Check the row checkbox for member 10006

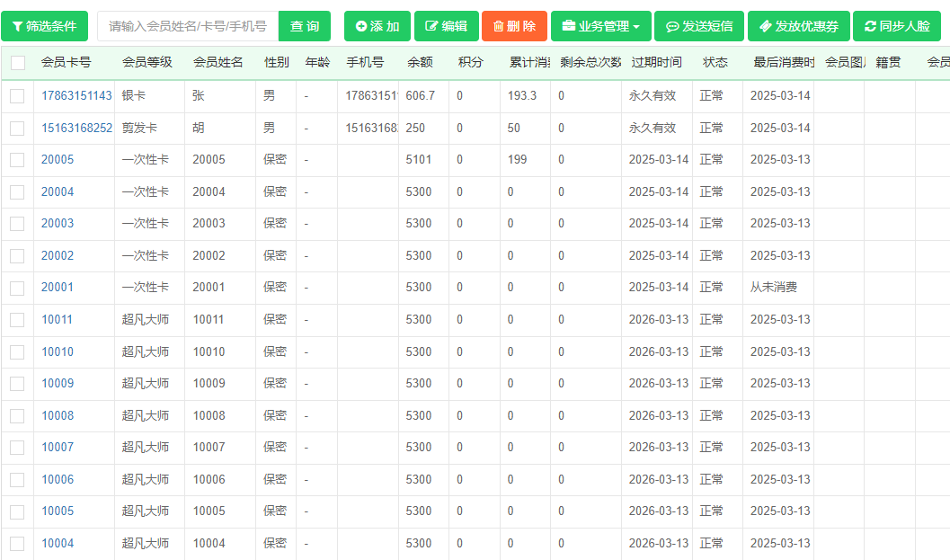[17, 479]
